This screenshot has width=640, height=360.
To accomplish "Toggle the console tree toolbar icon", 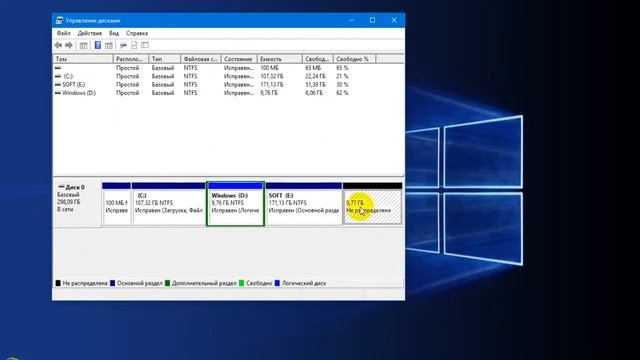I will (x=83, y=45).
